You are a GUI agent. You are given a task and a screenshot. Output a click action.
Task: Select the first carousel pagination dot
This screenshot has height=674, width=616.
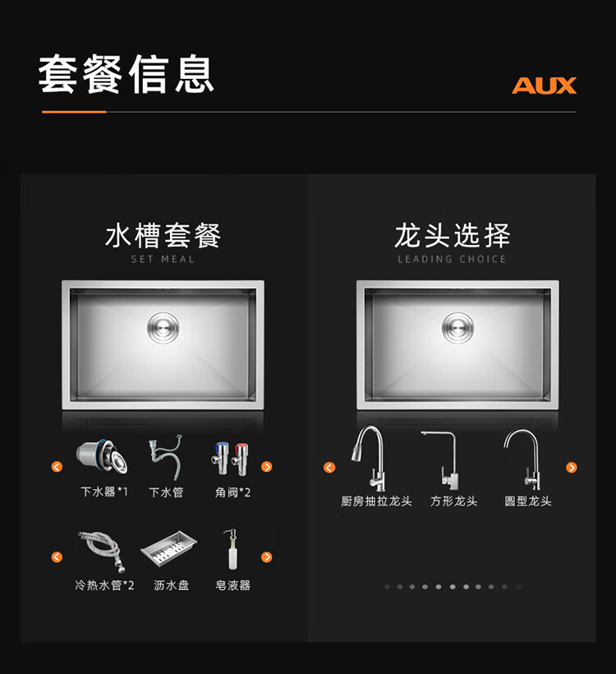[387, 587]
